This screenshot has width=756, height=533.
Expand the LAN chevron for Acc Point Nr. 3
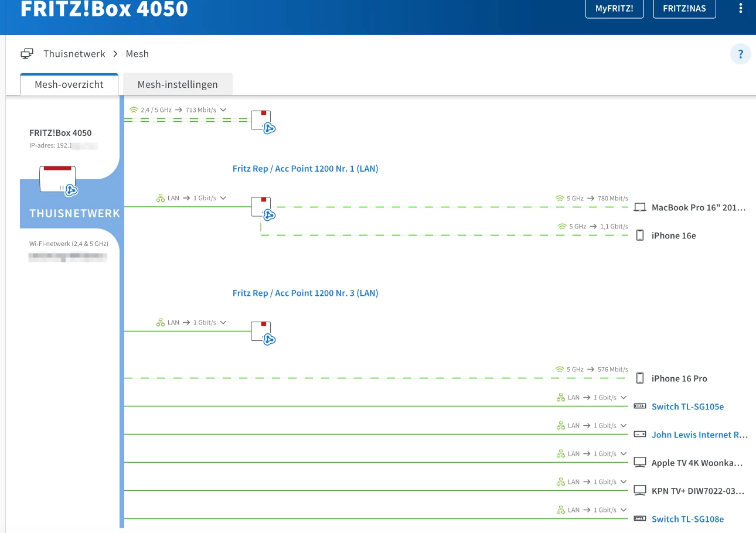pos(223,323)
